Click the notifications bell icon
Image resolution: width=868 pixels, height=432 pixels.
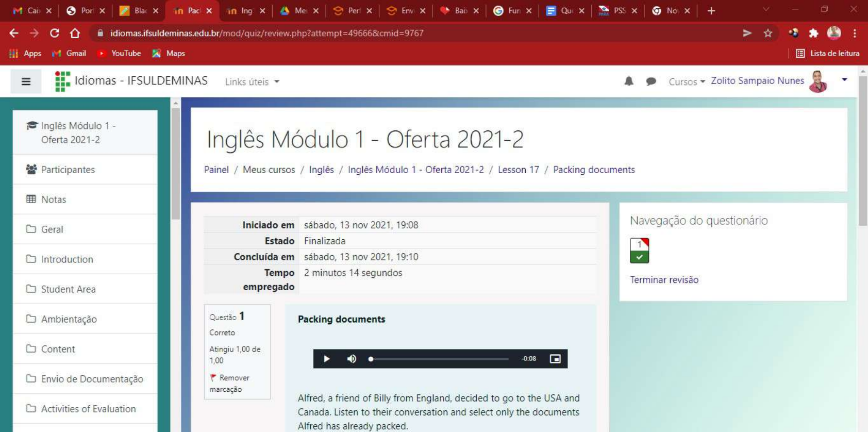(x=628, y=81)
